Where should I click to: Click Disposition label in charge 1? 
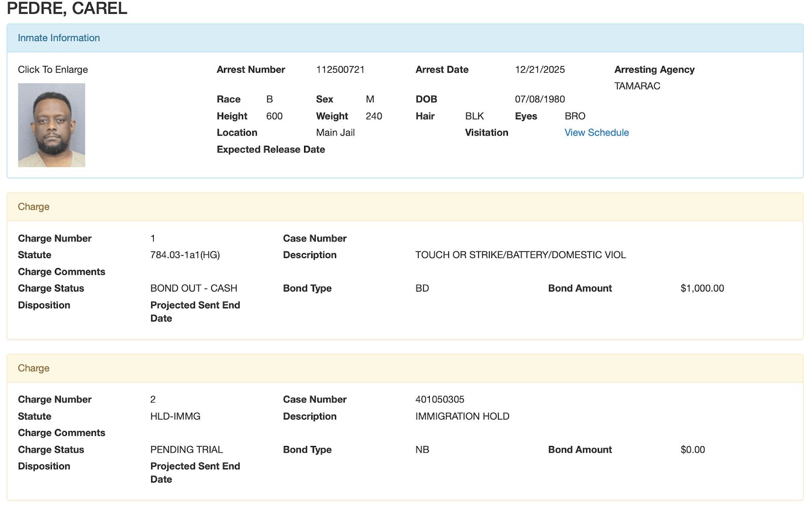coord(44,305)
